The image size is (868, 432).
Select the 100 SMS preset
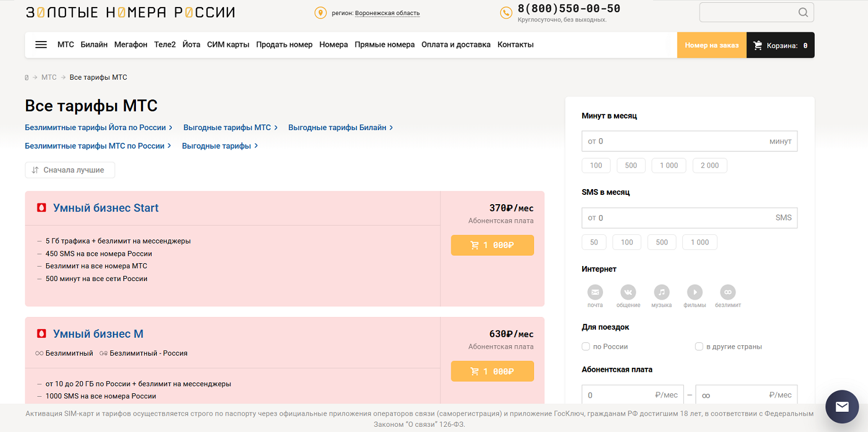click(x=627, y=242)
